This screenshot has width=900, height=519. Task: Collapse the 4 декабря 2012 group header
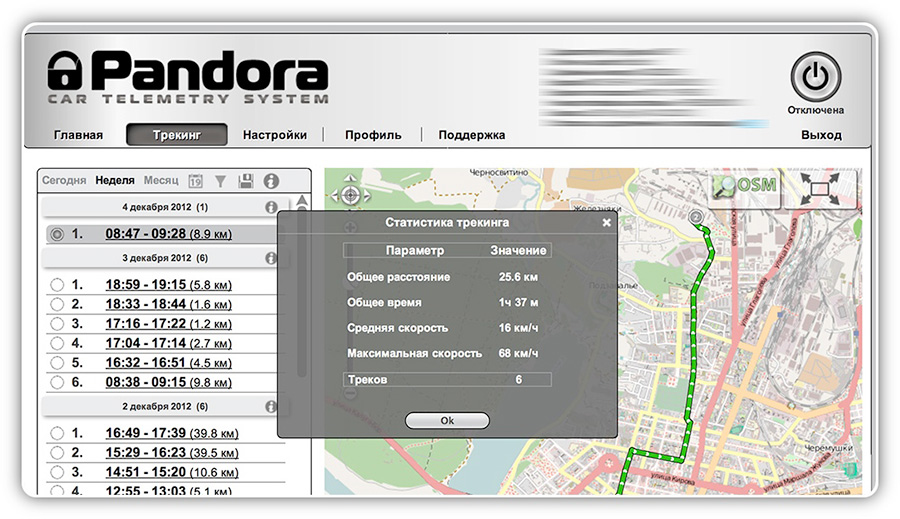tap(165, 207)
